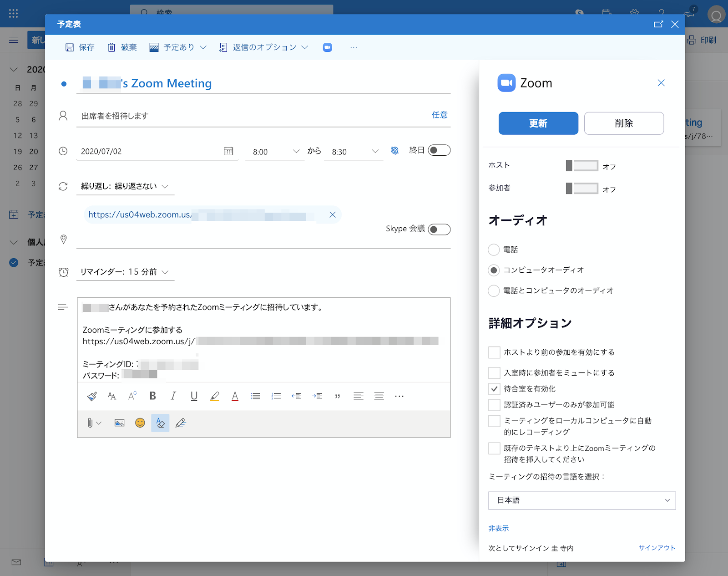Toggle the formatting options button
728x576 pixels.
tap(160, 423)
